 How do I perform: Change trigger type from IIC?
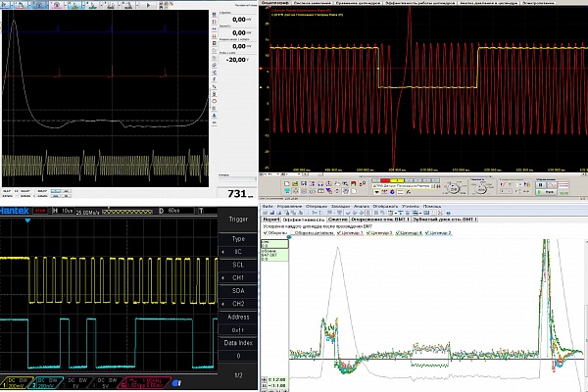pos(238,252)
